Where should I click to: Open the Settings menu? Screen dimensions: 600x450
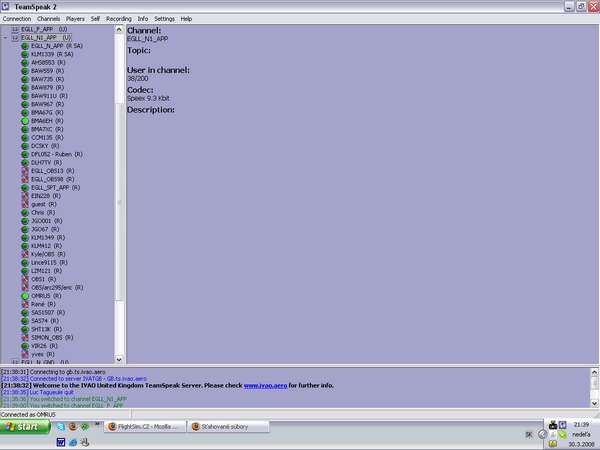pyautogui.click(x=164, y=19)
